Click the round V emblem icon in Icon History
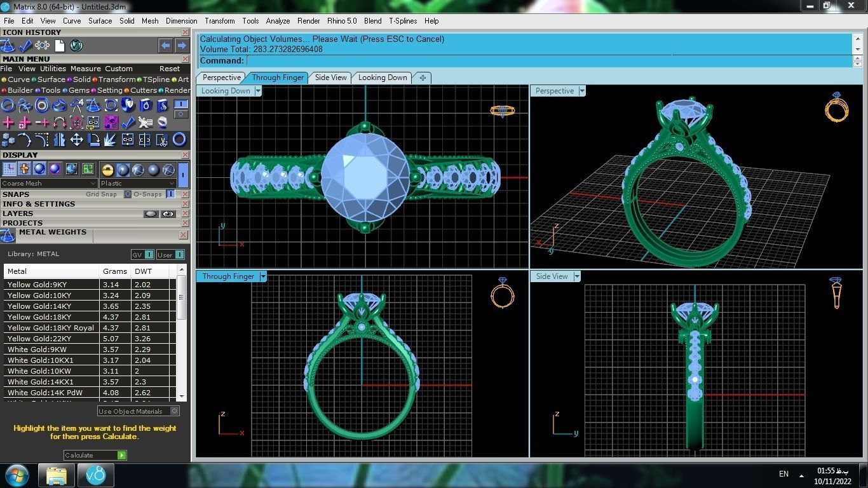This screenshot has width=868, height=488. (x=76, y=46)
